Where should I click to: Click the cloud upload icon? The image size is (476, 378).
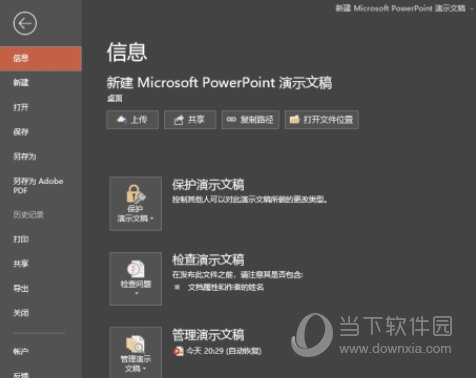(x=122, y=120)
